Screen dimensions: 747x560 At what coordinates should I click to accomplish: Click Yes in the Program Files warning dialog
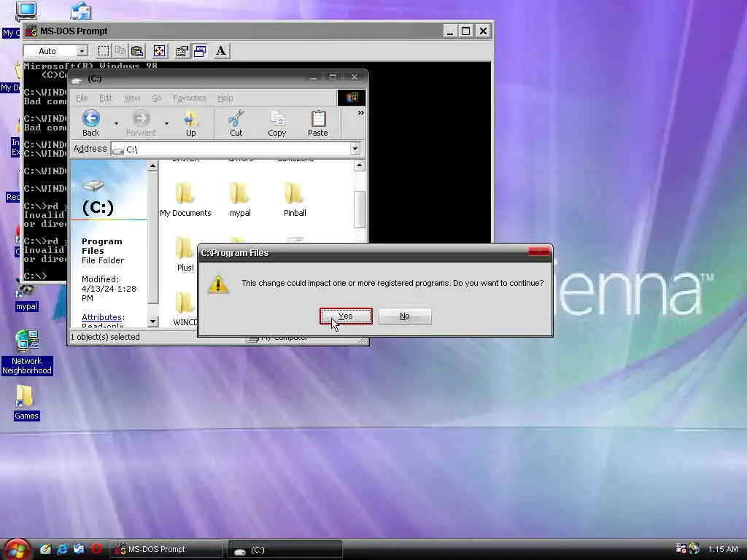(x=346, y=316)
